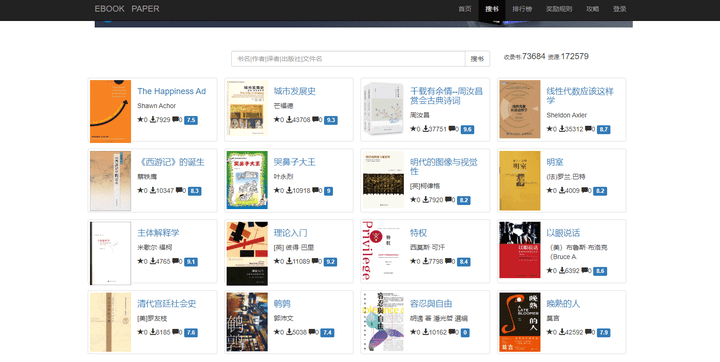Click the 以眼说话 book cover thumbnail
Image resolution: width=720 pixels, height=362 pixels.
coord(520,250)
